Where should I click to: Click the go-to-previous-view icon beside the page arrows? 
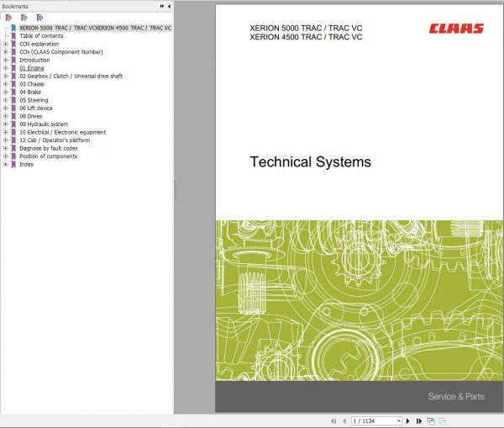click(431, 421)
